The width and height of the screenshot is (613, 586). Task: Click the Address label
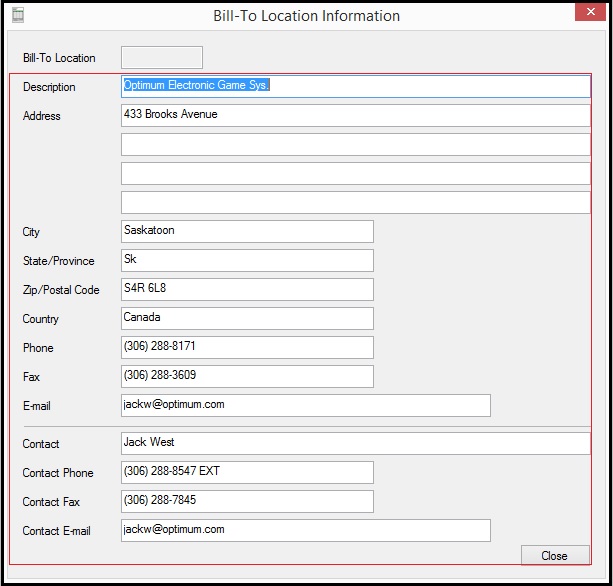pos(42,116)
